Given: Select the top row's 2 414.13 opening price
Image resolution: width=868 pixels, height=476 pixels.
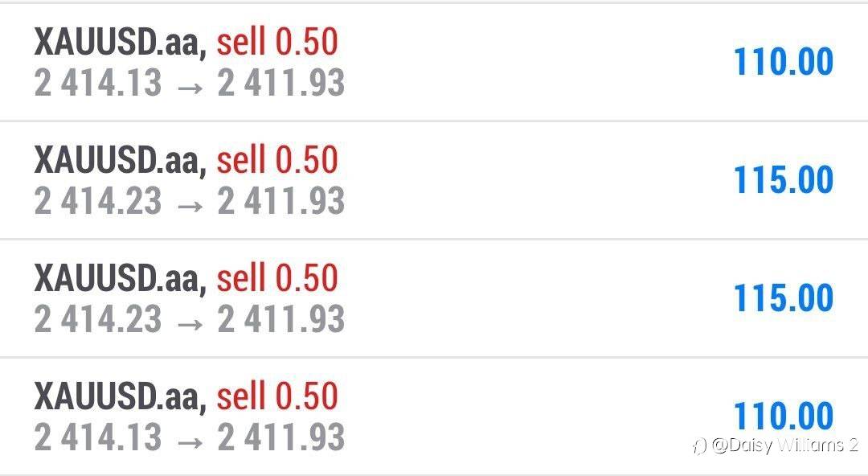Looking at the screenshot, I should point(98,83).
